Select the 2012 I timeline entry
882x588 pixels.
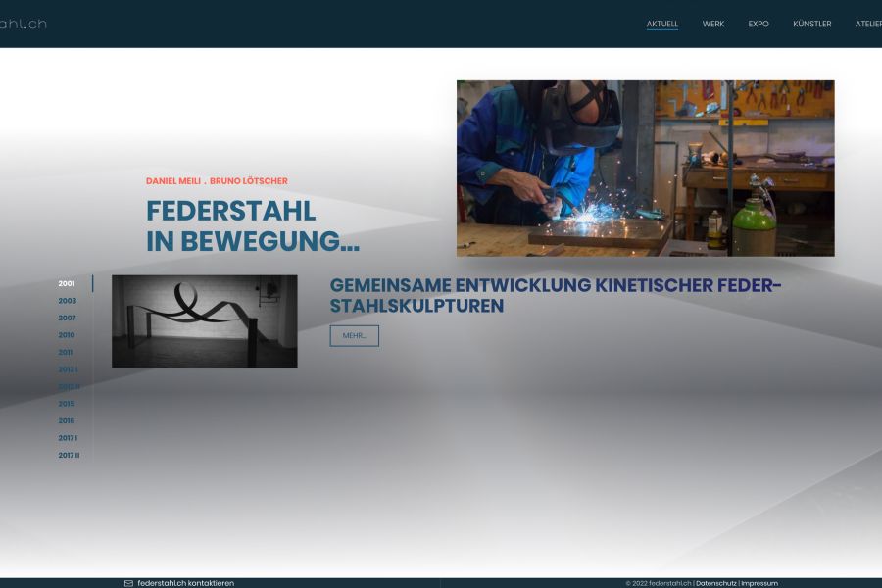pyautogui.click(x=68, y=369)
